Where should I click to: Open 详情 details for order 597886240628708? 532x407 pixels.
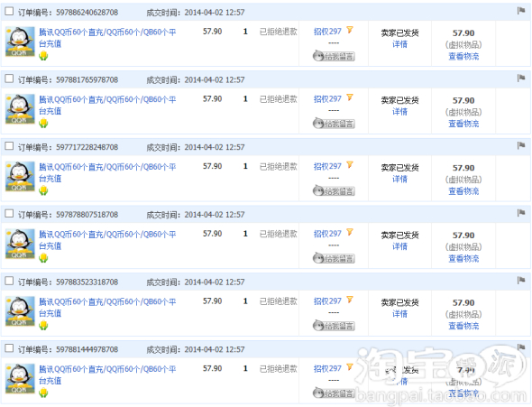(x=400, y=44)
